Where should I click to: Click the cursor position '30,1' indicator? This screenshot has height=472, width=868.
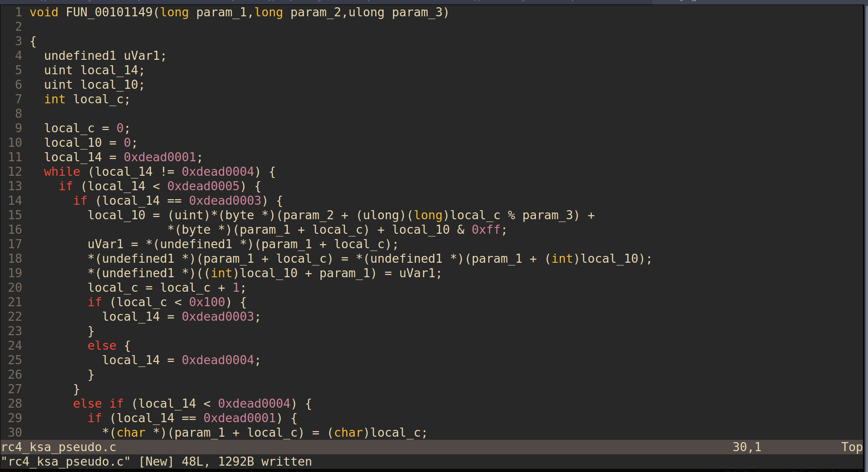pos(747,447)
